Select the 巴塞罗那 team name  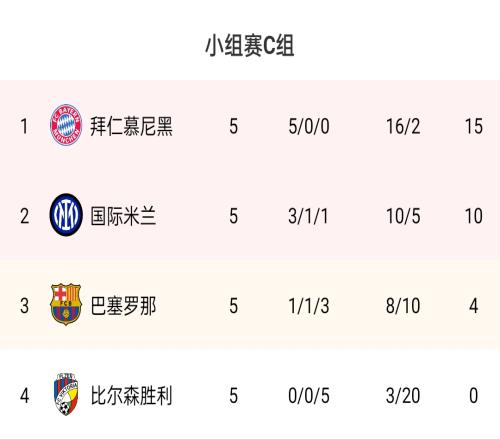coord(123,306)
